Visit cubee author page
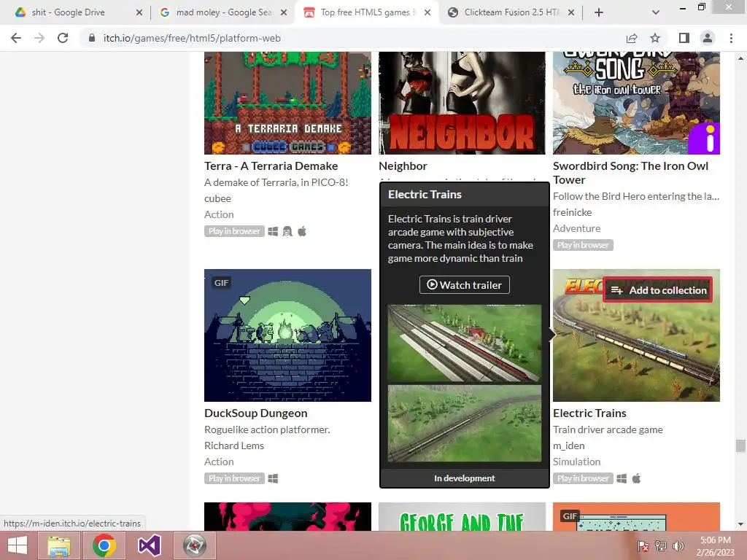Screen dimensions: 747x560 click(217, 198)
